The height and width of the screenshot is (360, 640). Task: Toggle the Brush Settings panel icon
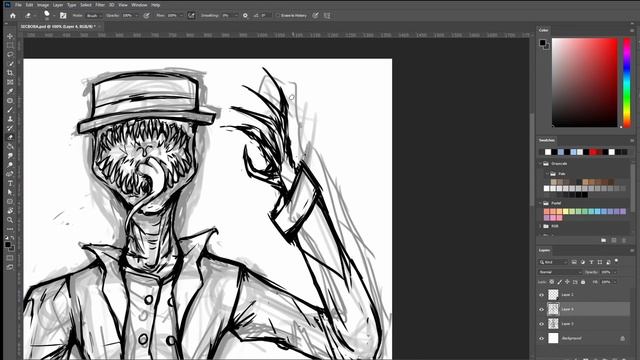pos(63,16)
